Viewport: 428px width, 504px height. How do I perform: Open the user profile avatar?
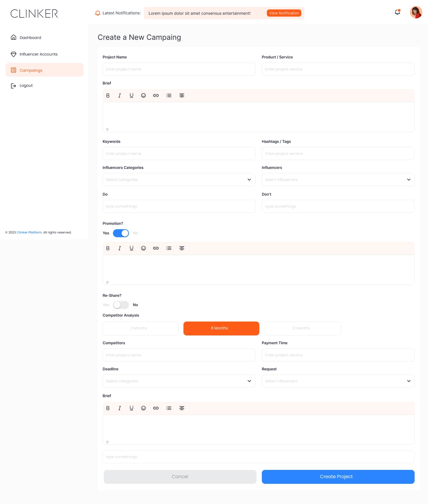coord(416,12)
